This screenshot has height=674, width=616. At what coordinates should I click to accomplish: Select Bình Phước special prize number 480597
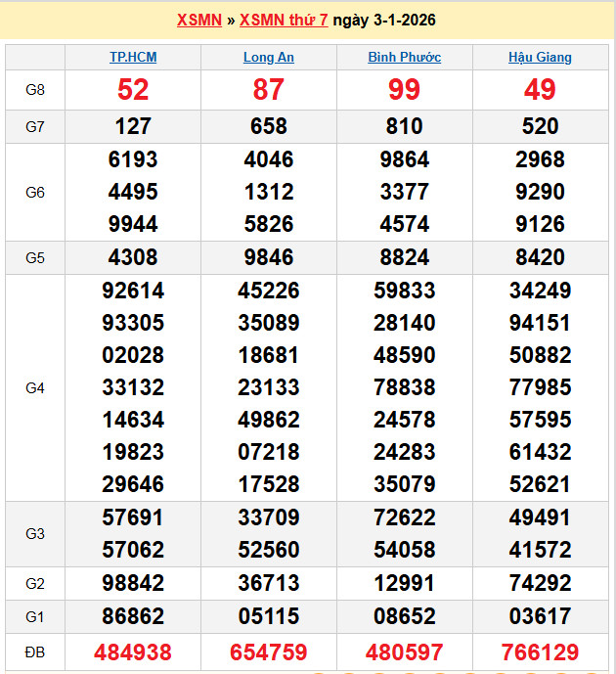coord(404,652)
